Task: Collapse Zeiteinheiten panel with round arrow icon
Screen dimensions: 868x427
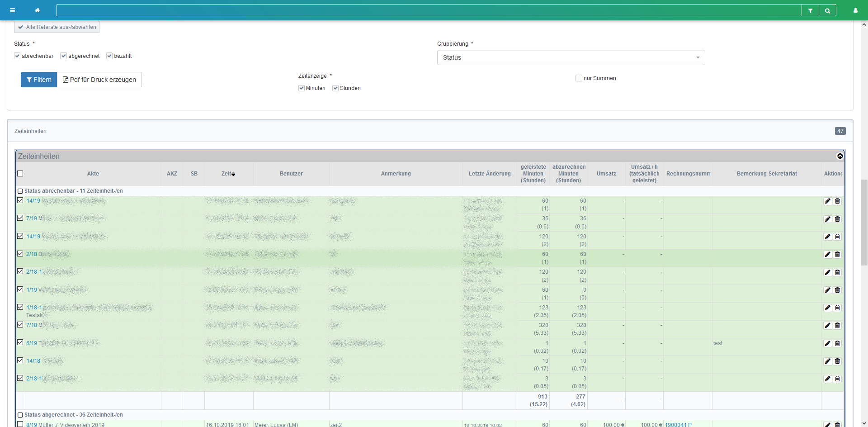Action: click(840, 156)
